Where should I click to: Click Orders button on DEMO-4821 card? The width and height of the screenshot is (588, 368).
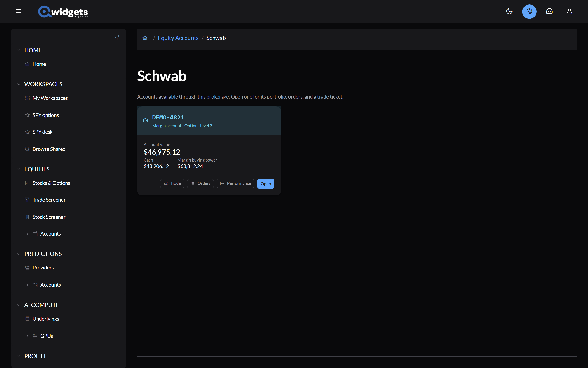click(x=200, y=184)
